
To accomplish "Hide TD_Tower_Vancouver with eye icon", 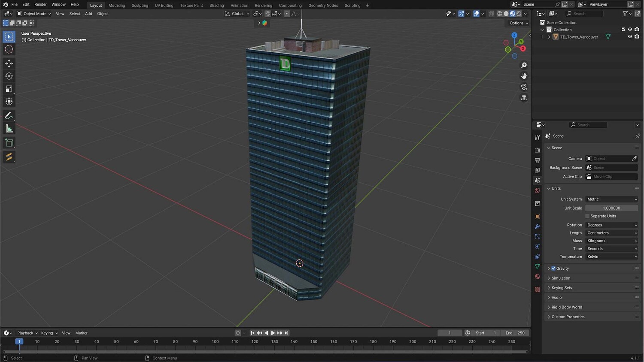I will click(x=630, y=37).
